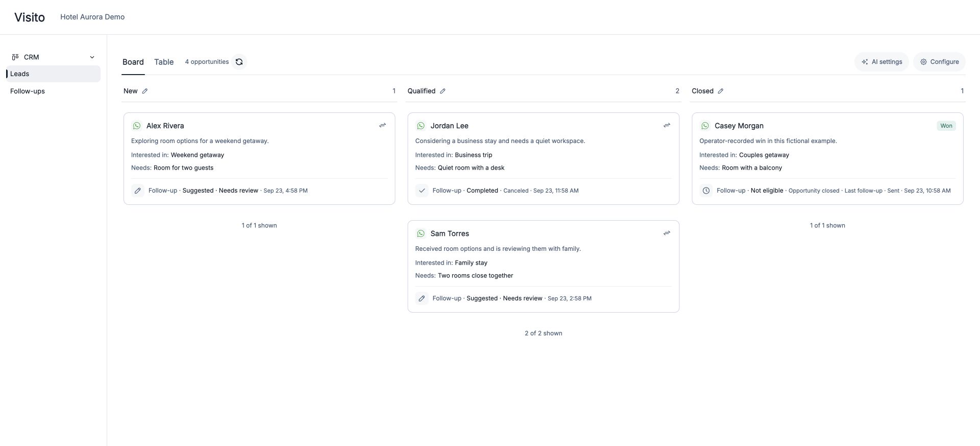Click 'Two rooms close together' text

tap(476, 275)
